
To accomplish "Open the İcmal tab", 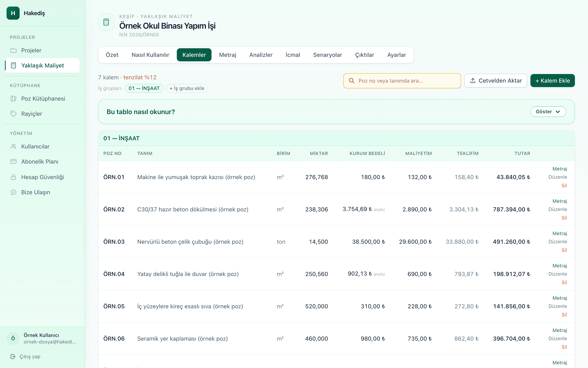I will coord(293,55).
